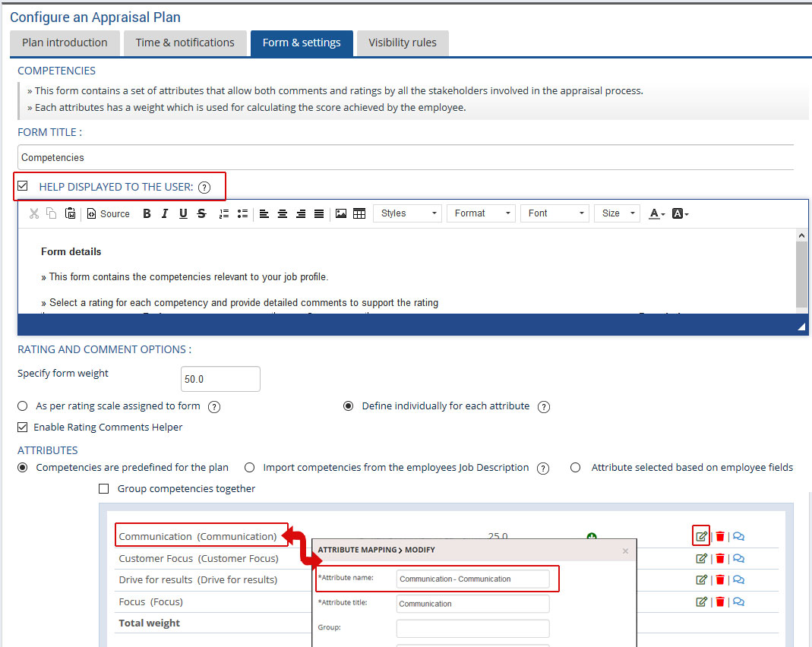812x647 pixels.
Task: Click help icon for rating scale option
Action: (214, 407)
